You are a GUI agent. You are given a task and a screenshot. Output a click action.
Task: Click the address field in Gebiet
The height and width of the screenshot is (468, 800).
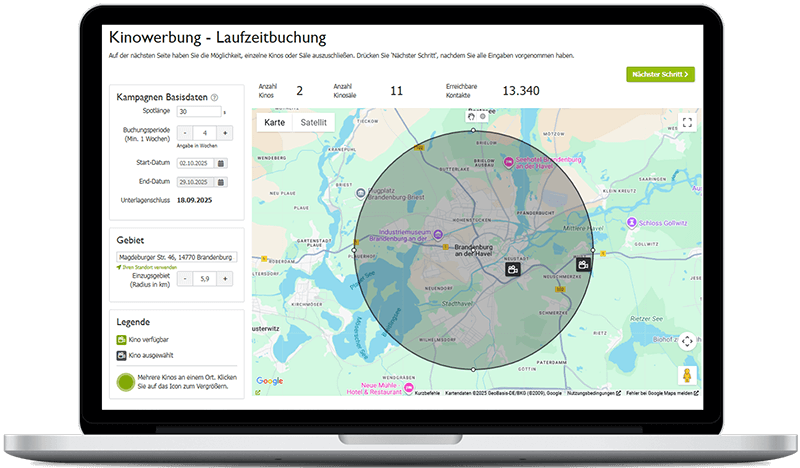(175, 257)
